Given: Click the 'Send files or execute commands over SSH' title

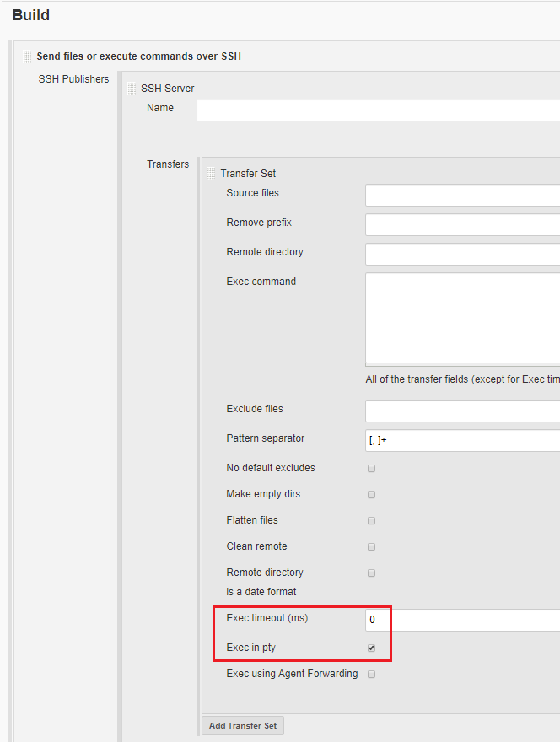Looking at the screenshot, I should pyautogui.click(x=138, y=56).
